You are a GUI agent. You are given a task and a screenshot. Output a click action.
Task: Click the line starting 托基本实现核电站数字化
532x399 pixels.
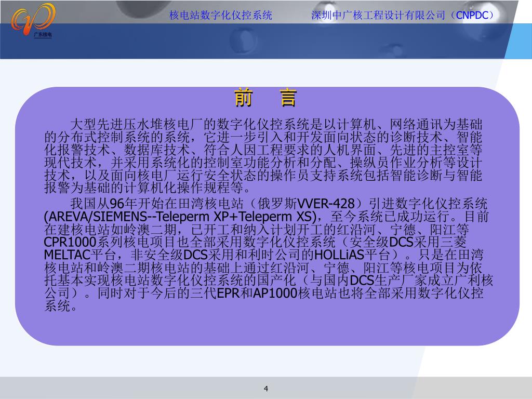coord(269,280)
